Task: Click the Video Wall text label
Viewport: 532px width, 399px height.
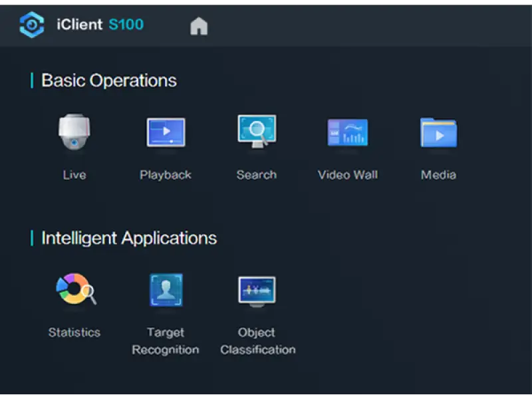Action: (x=348, y=175)
